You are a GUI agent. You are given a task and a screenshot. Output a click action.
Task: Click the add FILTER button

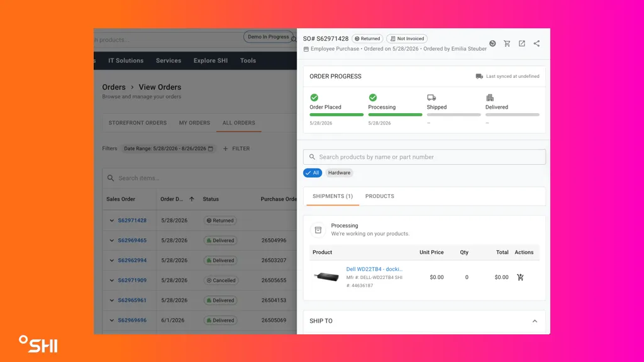[236, 148]
